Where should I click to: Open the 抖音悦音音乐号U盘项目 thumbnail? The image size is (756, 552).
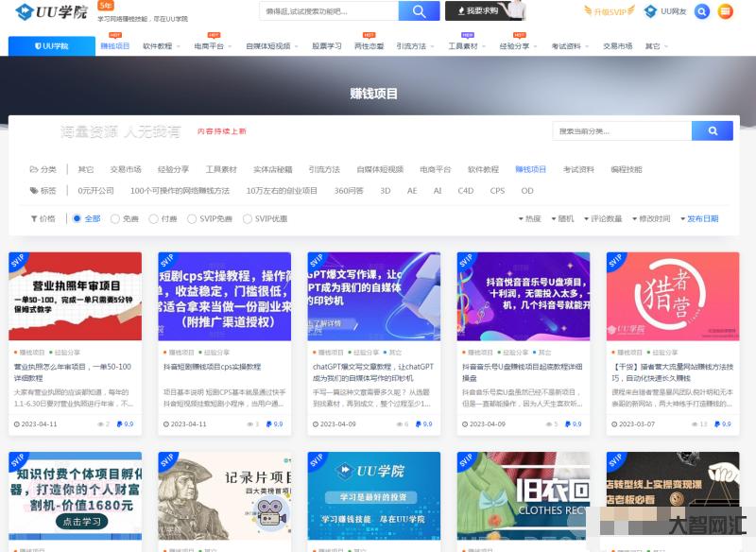coord(524,296)
